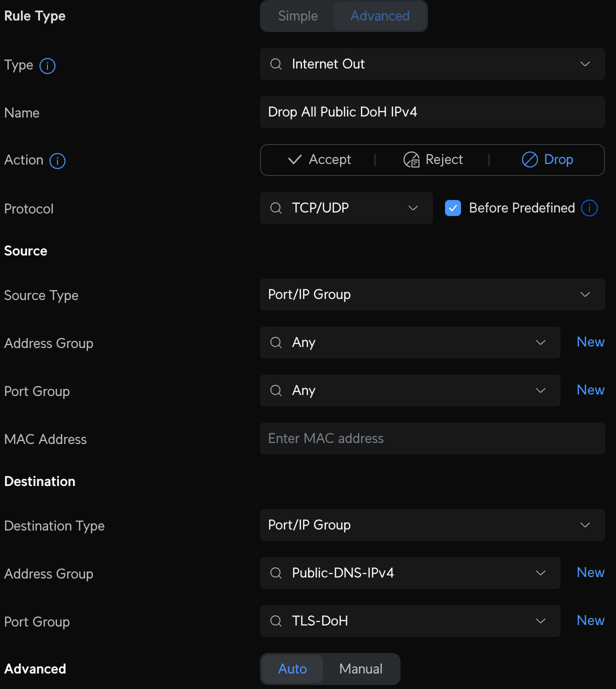Viewport: 616px width, 689px height.
Task: Choose the Reject action option
Action: point(433,159)
